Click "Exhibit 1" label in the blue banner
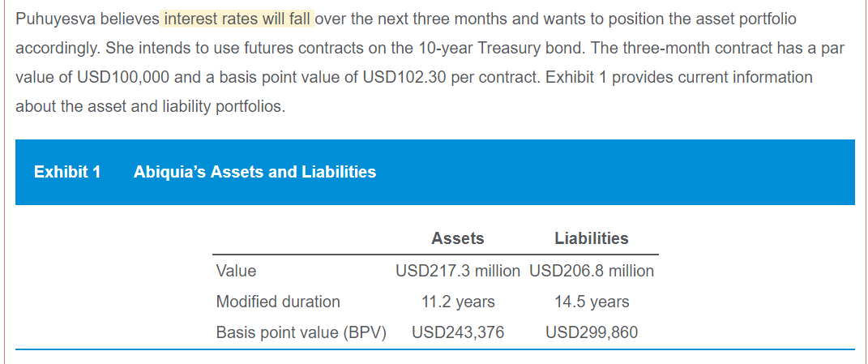The height and width of the screenshot is (364, 868). [x=67, y=172]
